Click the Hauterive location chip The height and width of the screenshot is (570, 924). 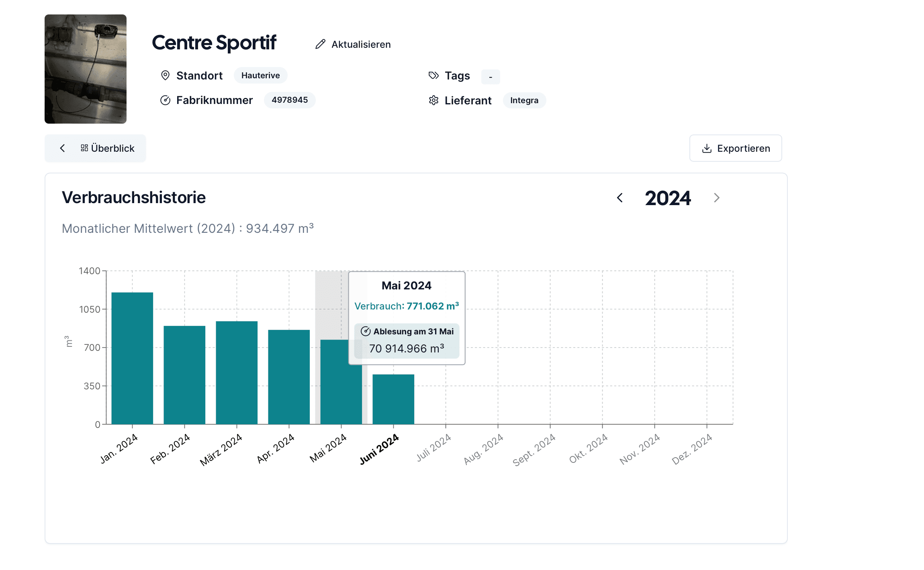pos(260,75)
